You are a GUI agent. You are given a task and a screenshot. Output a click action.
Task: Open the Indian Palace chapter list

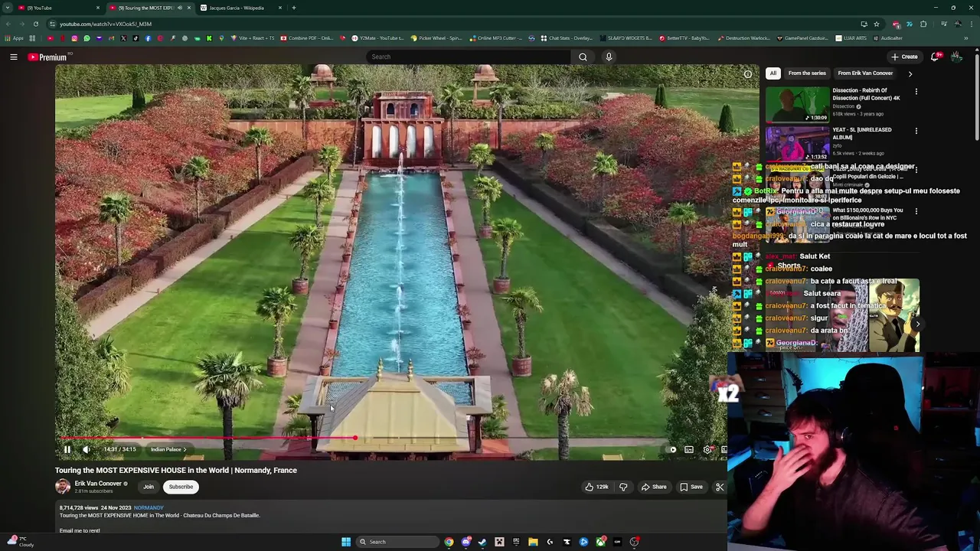pyautogui.click(x=168, y=450)
